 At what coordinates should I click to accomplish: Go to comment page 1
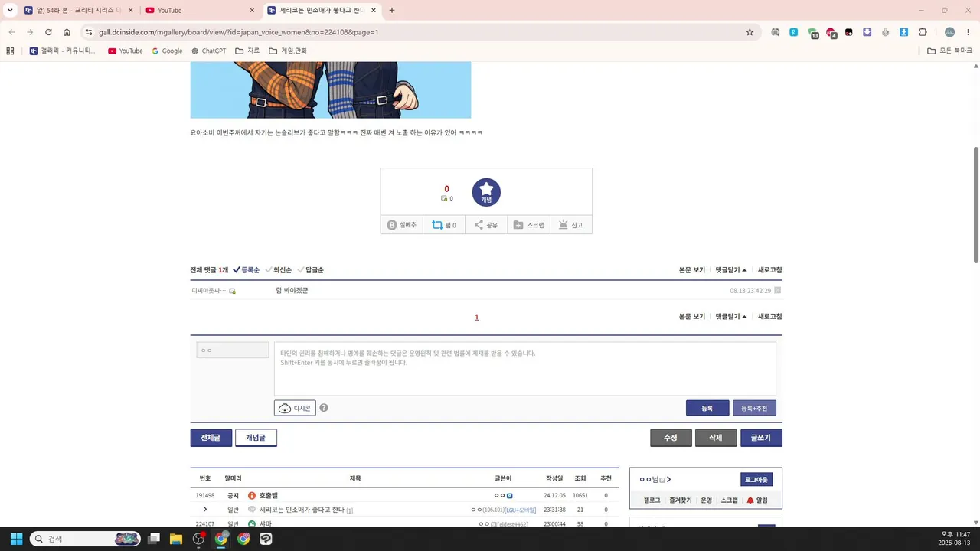pyautogui.click(x=476, y=317)
